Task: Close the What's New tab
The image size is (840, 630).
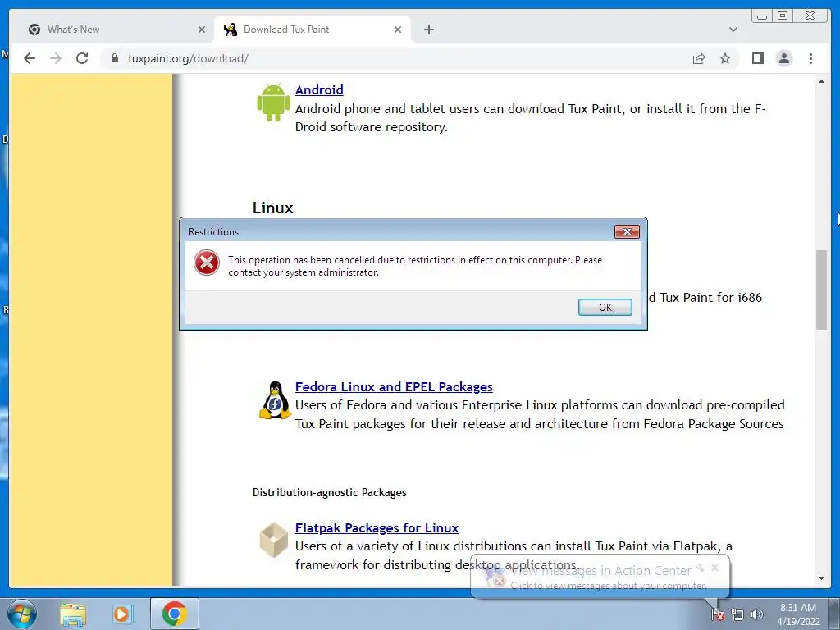Action: (x=202, y=30)
